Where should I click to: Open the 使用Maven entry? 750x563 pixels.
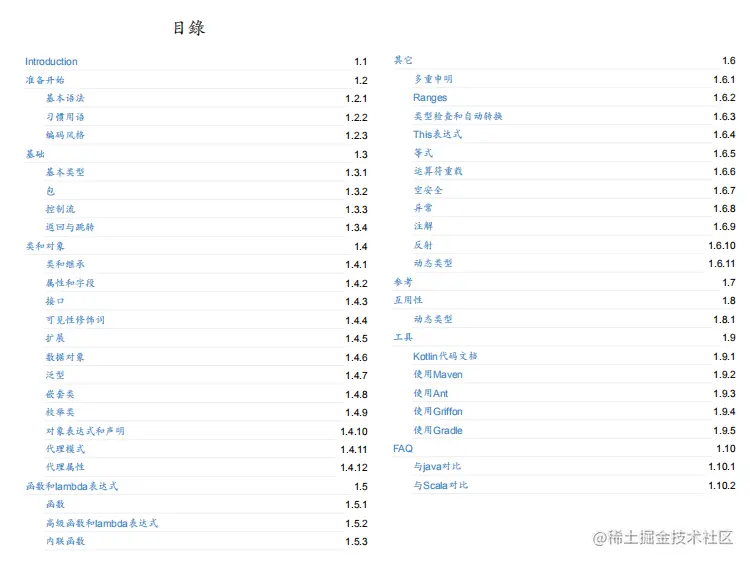click(x=438, y=375)
